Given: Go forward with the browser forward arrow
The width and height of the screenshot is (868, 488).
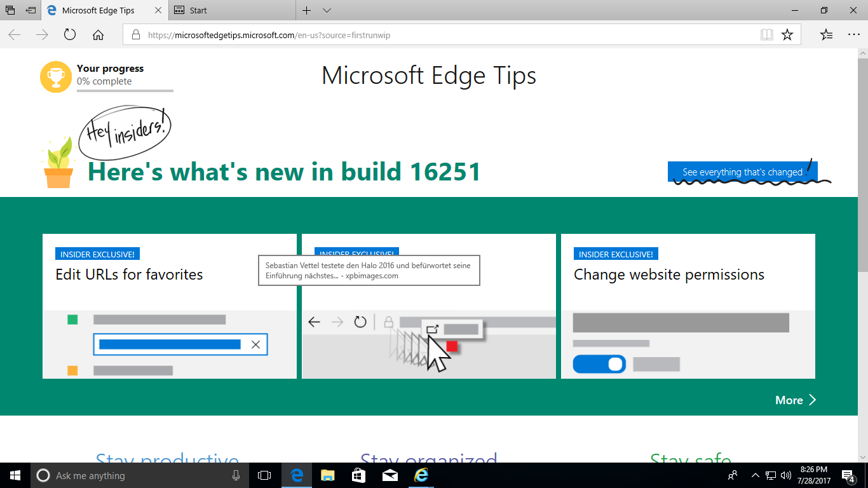Looking at the screenshot, I should (x=42, y=35).
